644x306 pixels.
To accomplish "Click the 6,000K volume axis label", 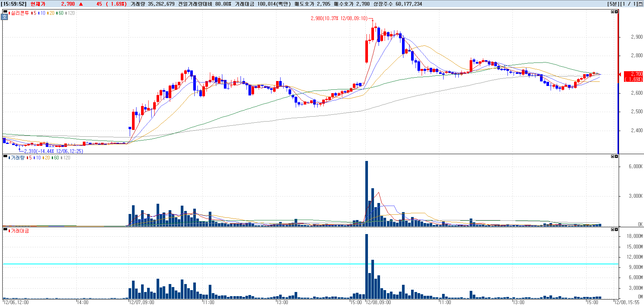I will [x=636, y=166].
